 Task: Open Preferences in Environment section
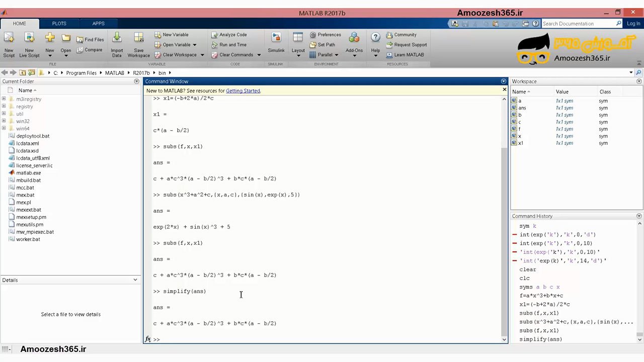pos(326,35)
